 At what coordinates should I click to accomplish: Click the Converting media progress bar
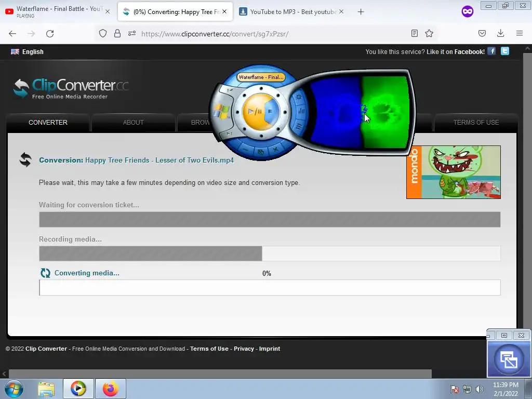[270, 288]
